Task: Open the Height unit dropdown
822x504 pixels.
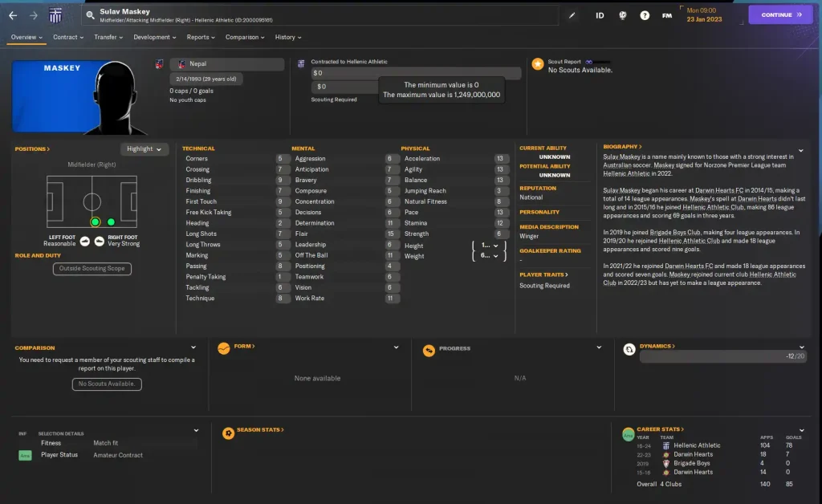Action: click(x=490, y=246)
